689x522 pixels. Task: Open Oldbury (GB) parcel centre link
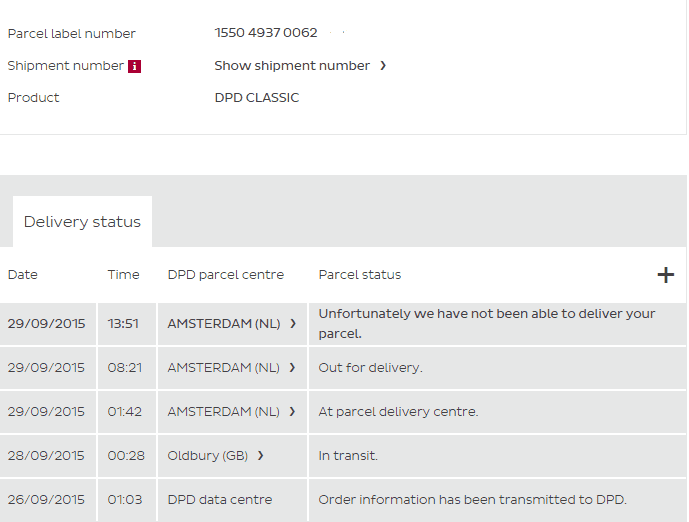(207, 456)
